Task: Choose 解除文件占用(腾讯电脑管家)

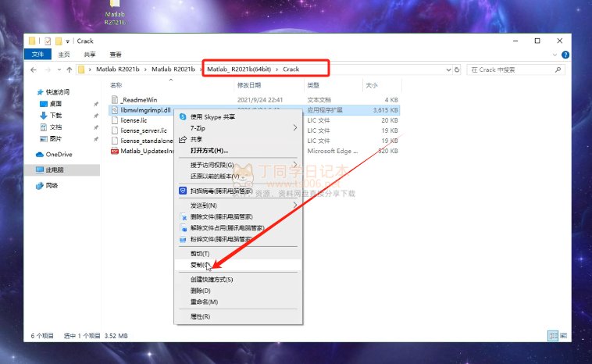Action: (238, 228)
